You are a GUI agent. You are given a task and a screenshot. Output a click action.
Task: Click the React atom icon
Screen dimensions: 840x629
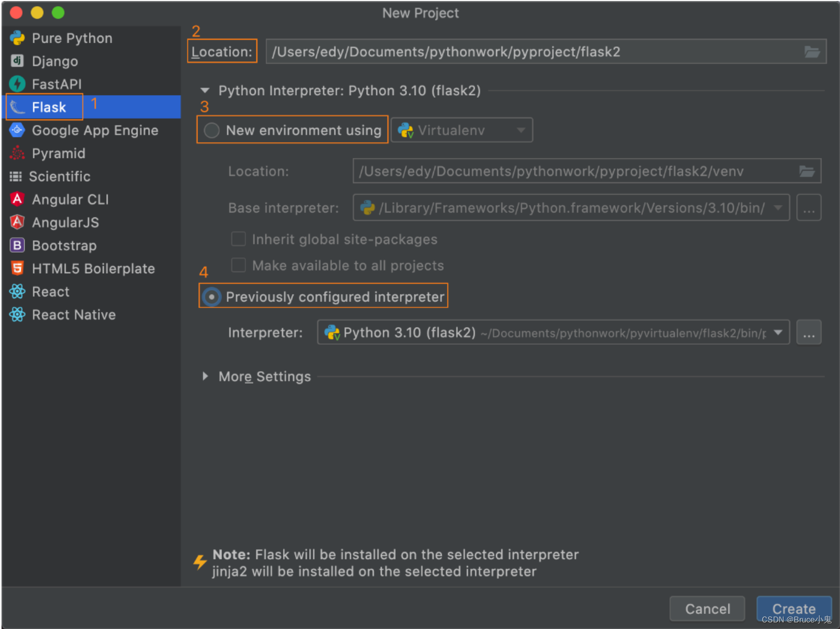tap(17, 291)
